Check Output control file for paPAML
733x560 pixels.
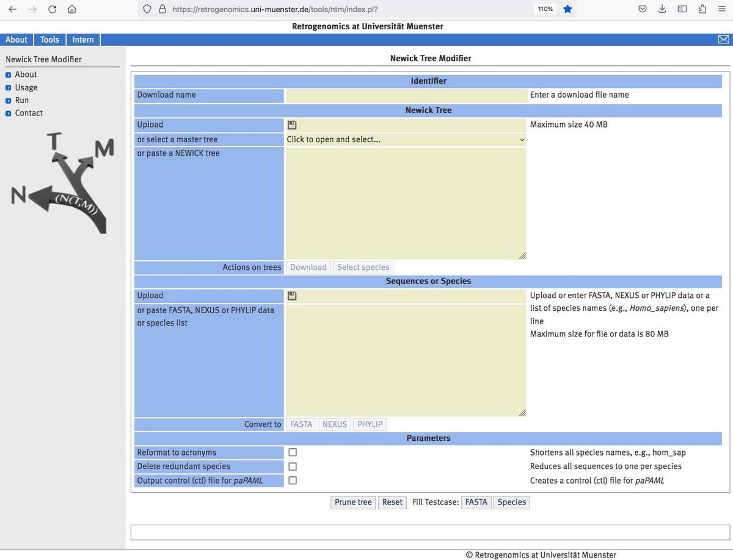293,481
